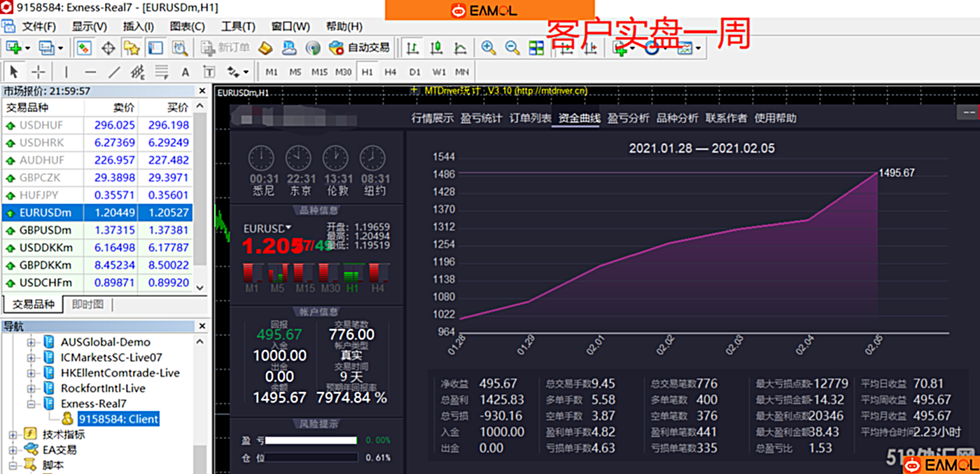980x474 pixels.
Task: Switch to the 即时图 tab in Market Watch
Action: tap(87, 304)
